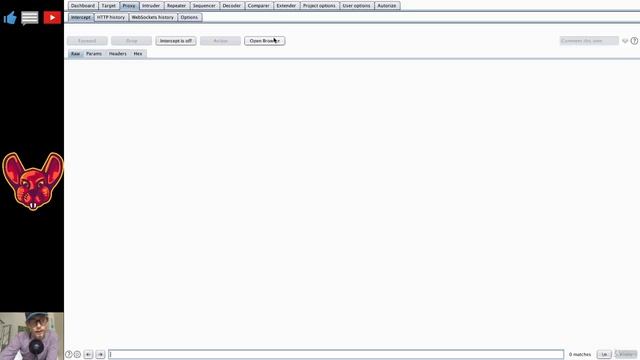Switch to the Autorize tab
Image resolution: width=640 pixels, height=360 pixels.
click(x=387, y=6)
